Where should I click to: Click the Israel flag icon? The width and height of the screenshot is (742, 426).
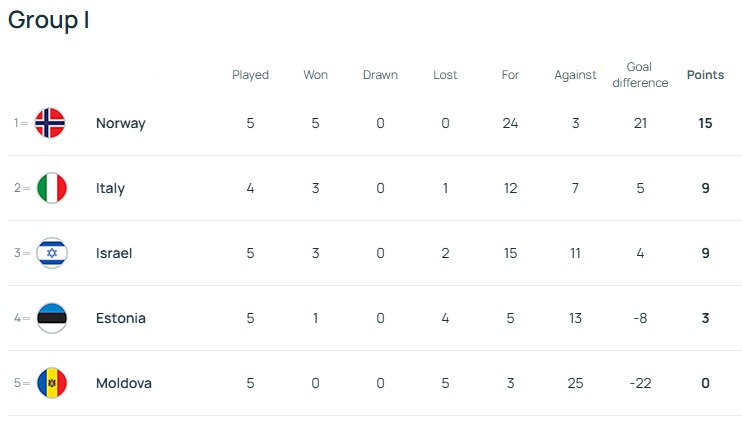(51, 253)
